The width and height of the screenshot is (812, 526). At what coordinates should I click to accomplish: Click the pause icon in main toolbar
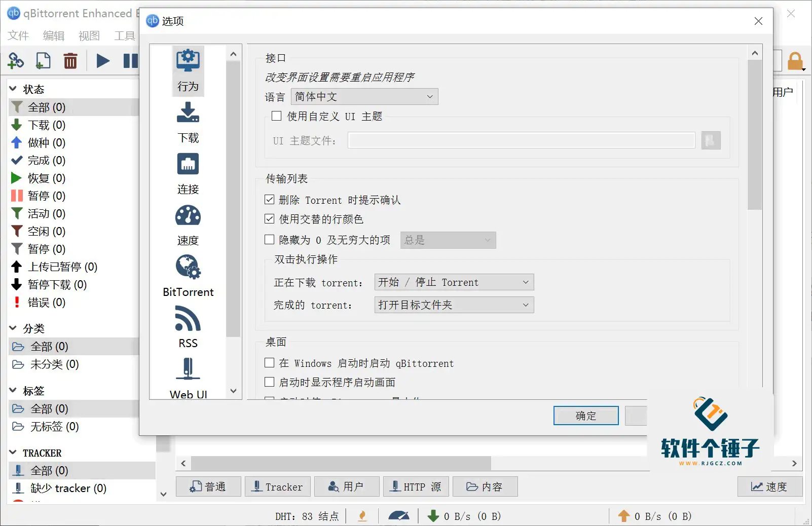130,61
